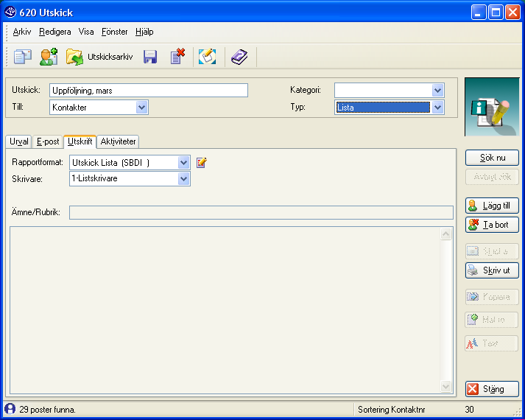Click inside the large message text area
Viewport: 525px width, 420px height.
pos(225,310)
